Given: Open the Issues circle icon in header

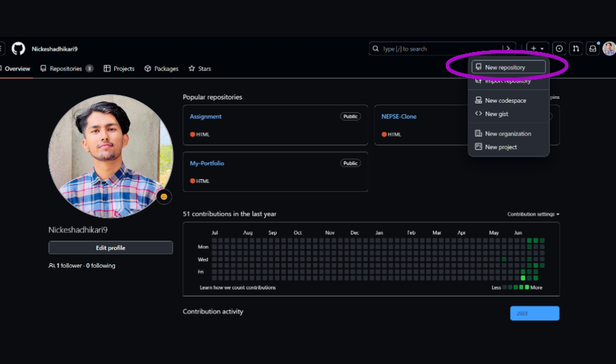Looking at the screenshot, I should (x=559, y=49).
